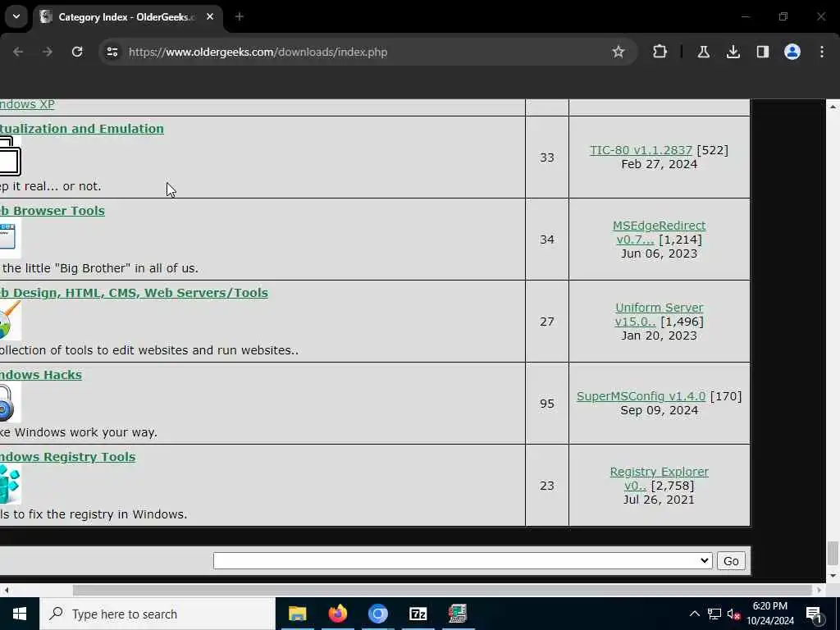840x630 pixels.
Task: Reload the page with the refresh icon
Action: (77, 52)
